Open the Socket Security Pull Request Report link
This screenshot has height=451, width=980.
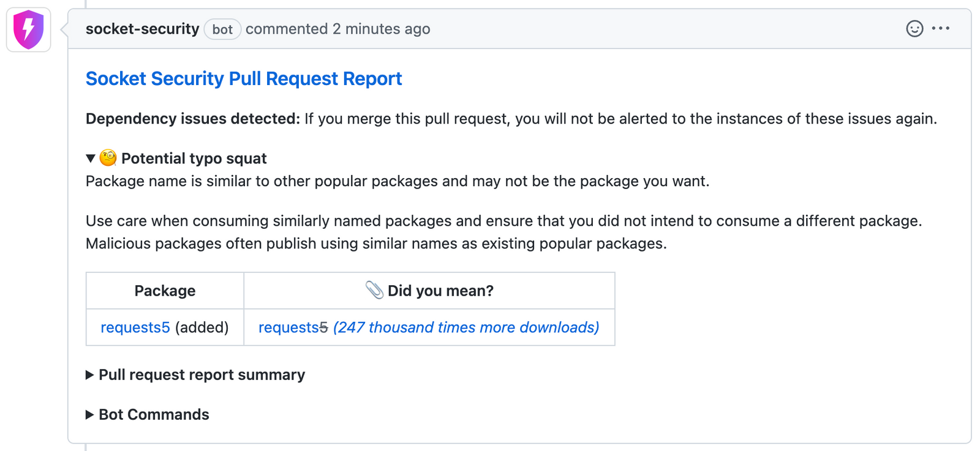pos(244,79)
